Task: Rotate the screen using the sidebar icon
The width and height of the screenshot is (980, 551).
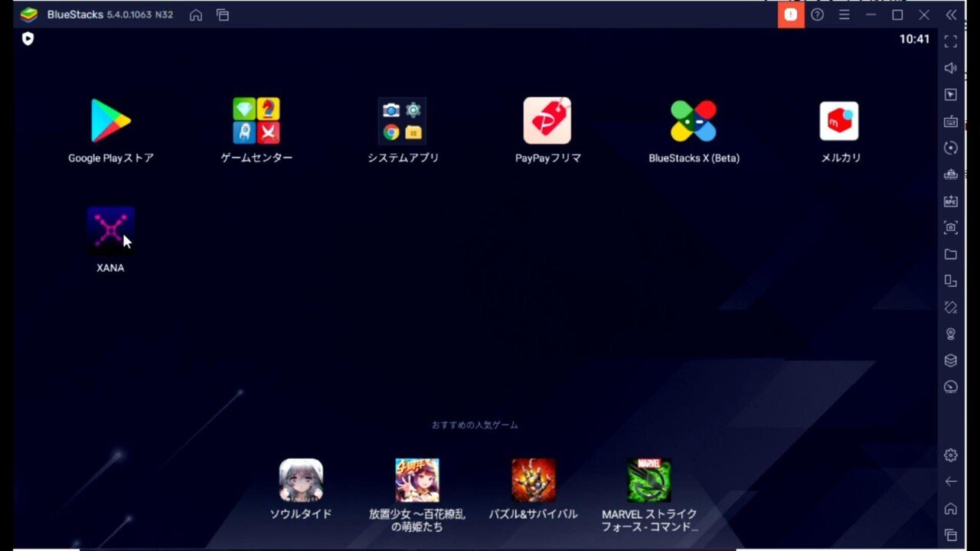Action: [x=951, y=281]
